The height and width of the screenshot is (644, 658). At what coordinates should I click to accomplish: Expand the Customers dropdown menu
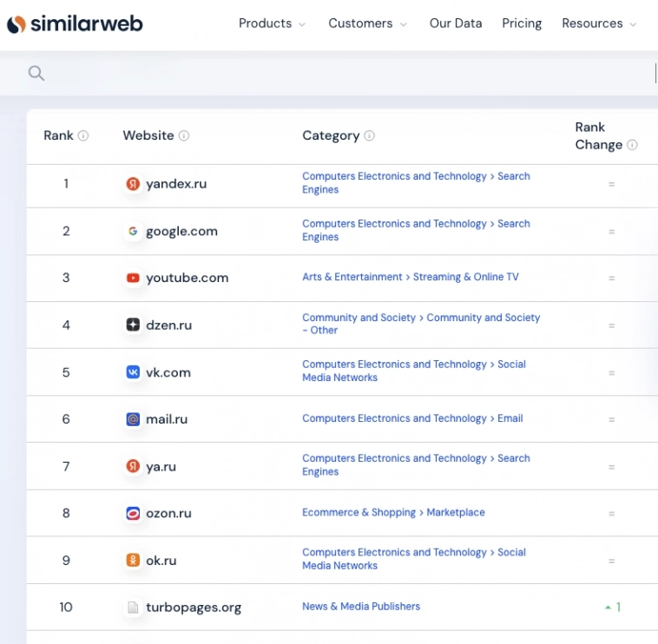click(x=367, y=23)
